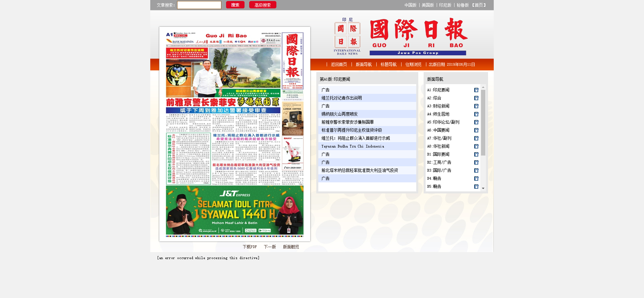Open page B1:国际要闻 in 版面导航
This screenshot has width=644, height=298.
438,154
